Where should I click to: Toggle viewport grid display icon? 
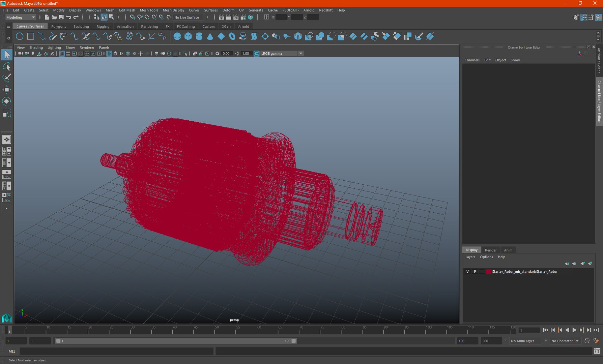(x=62, y=54)
